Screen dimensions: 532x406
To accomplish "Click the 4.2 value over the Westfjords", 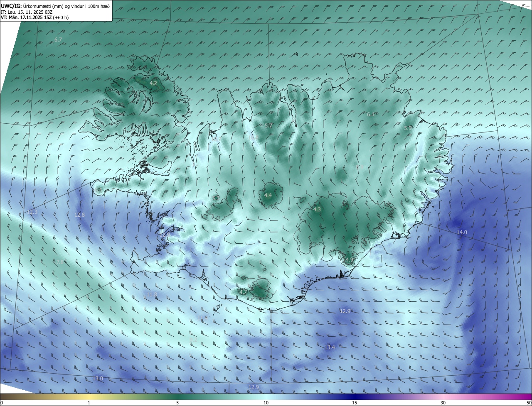I will [x=153, y=83].
